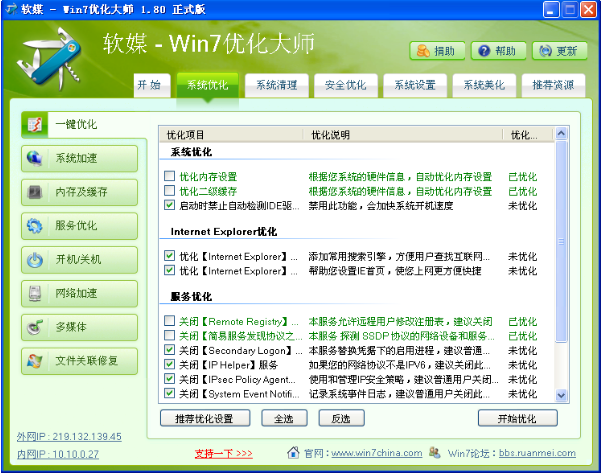Click the 开始优化 button
The width and height of the screenshot is (602, 475).
pyautogui.click(x=518, y=418)
